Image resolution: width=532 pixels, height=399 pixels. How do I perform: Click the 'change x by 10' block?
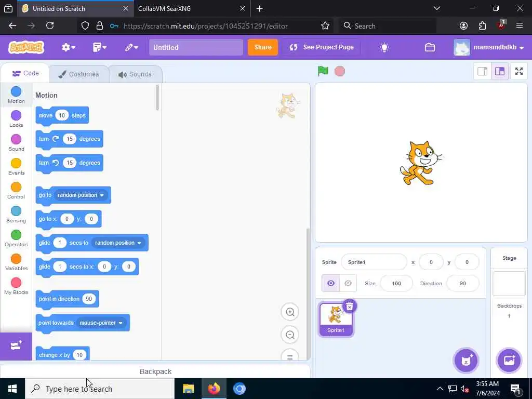[x=62, y=354]
